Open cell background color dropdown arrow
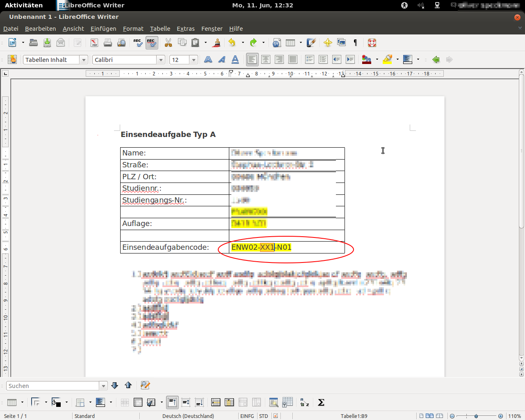Screen dimensions: 525x420 [x=66, y=402]
